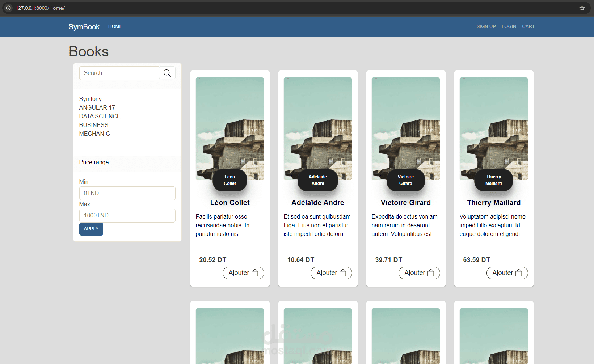Add Victoire Girard book to cart
Image resolution: width=594 pixels, height=364 pixels.
[x=419, y=273]
